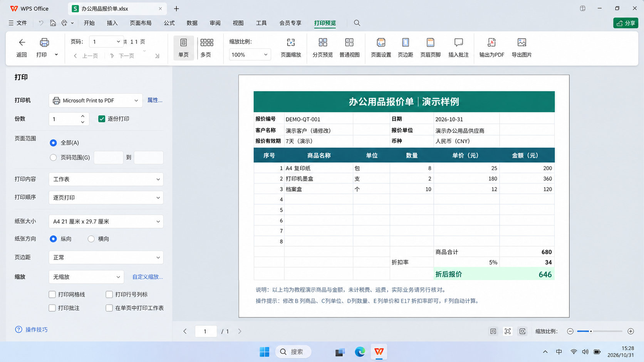The image size is (644, 362).
Task: Click the 打印 printer icon in toolbar
Action: pyautogui.click(x=44, y=42)
